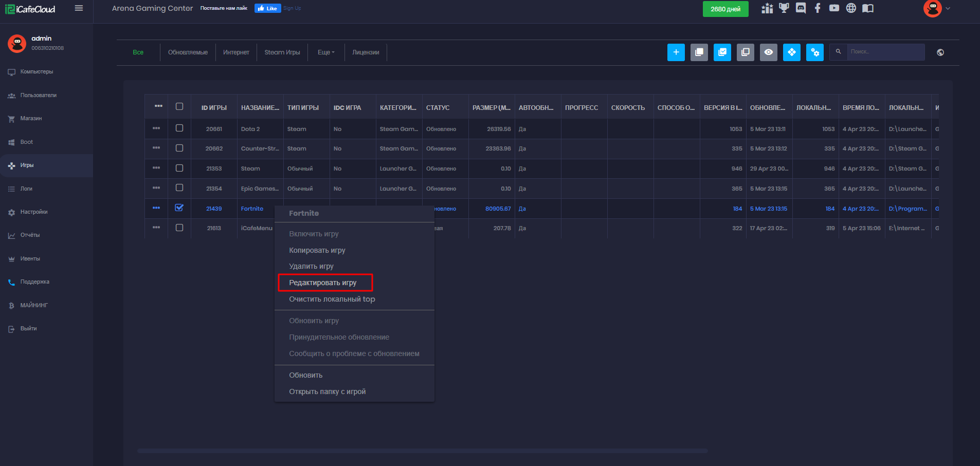Click the magnifier search icon
Screen dimensions: 980x466
838,52
